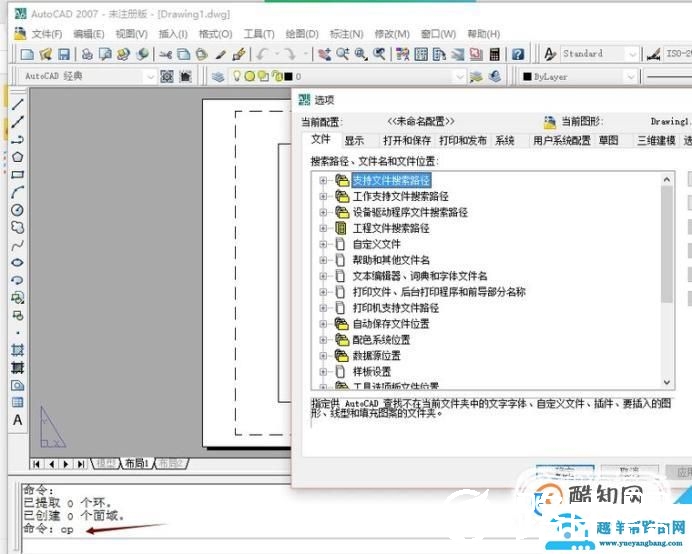
Task: Click the Pan realtime icon
Action: pos(325,54)
